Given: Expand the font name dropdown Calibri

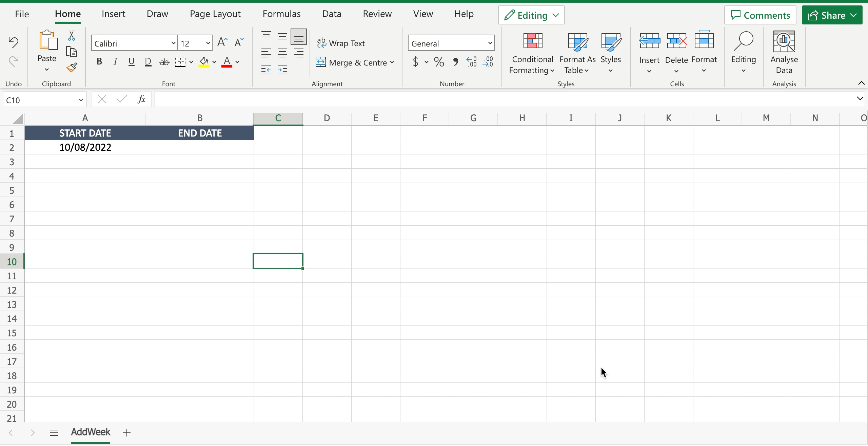Looking at the screenshot, I should (172, 43).
